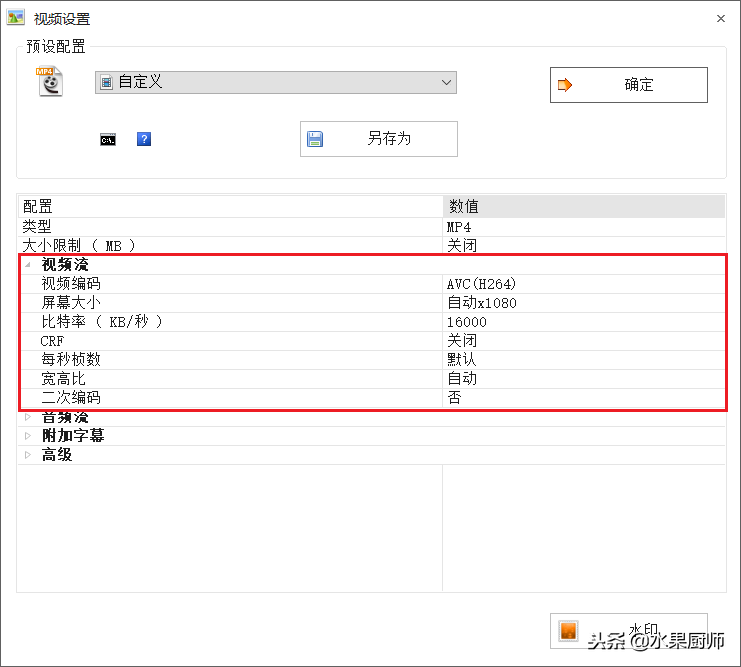Click the blue question mark help icon

(x=144, y=139)
